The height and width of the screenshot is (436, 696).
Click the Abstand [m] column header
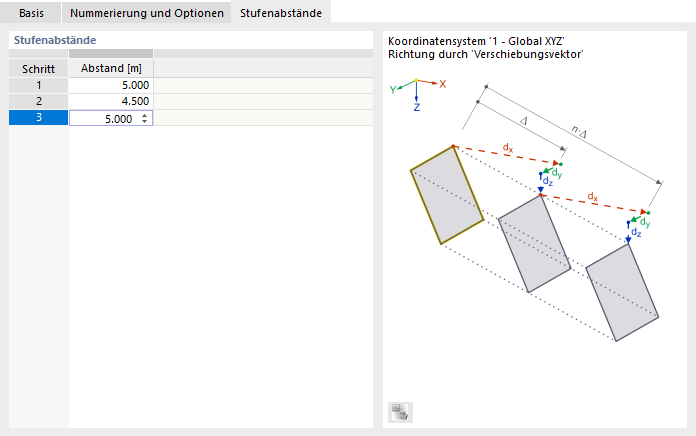111,68
